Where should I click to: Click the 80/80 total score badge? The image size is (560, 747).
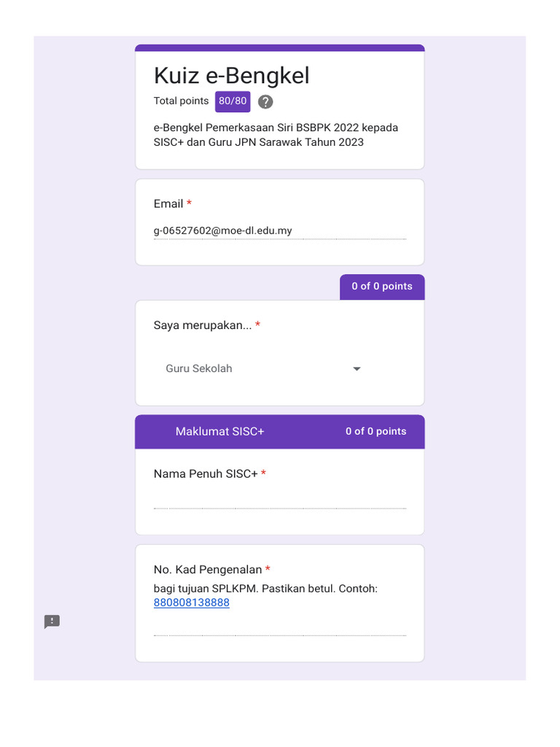pos(233,101)
